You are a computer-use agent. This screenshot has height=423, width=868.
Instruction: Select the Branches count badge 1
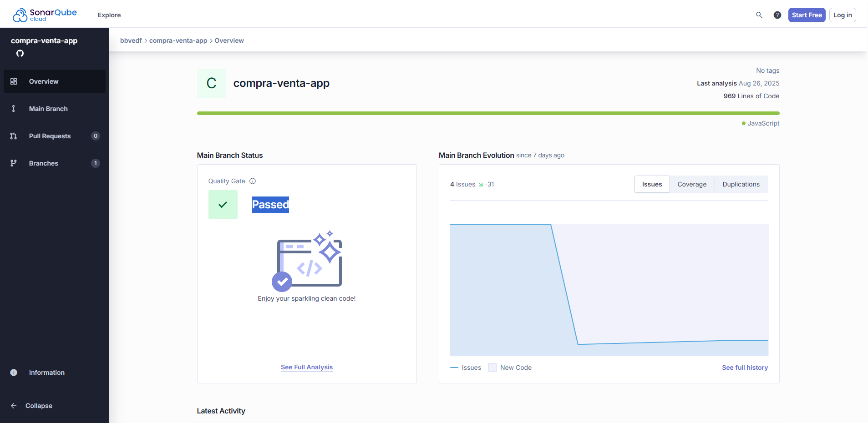coord(96,163)
